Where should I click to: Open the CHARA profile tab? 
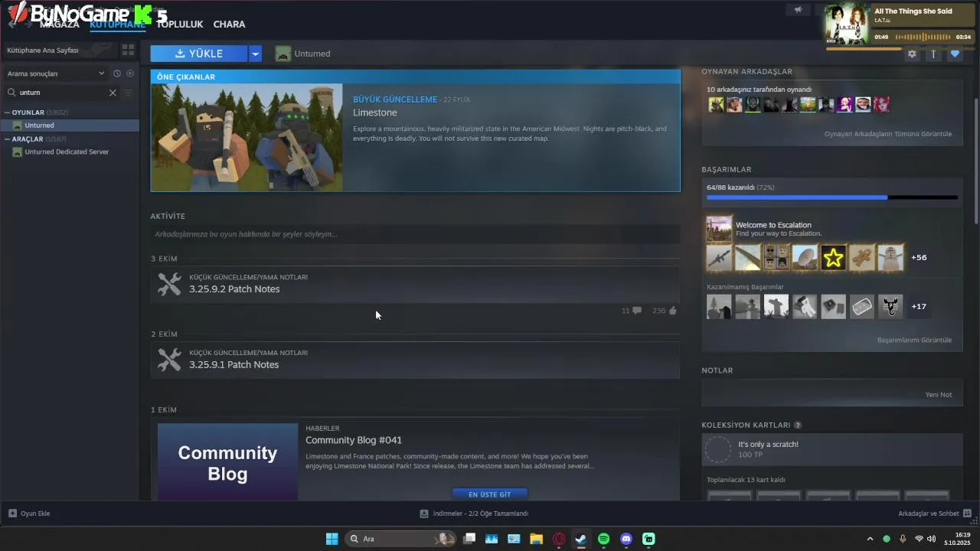[x=229, y=24]
